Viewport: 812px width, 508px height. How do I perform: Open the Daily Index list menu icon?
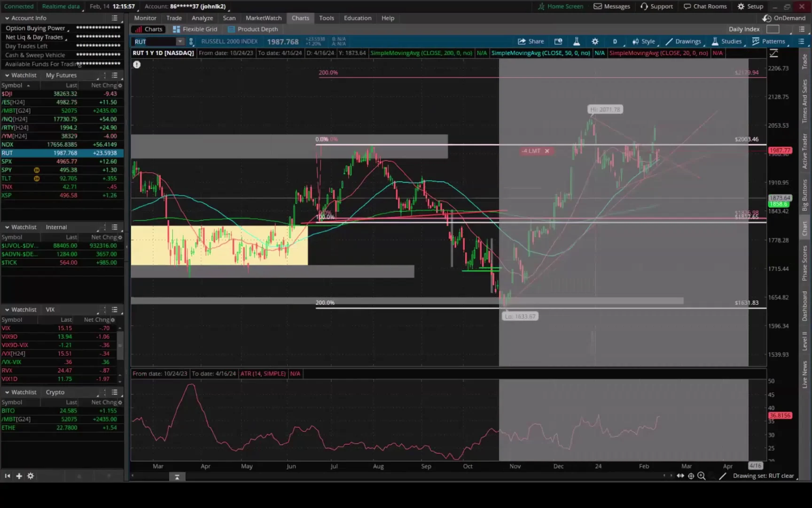coord(802,29)
